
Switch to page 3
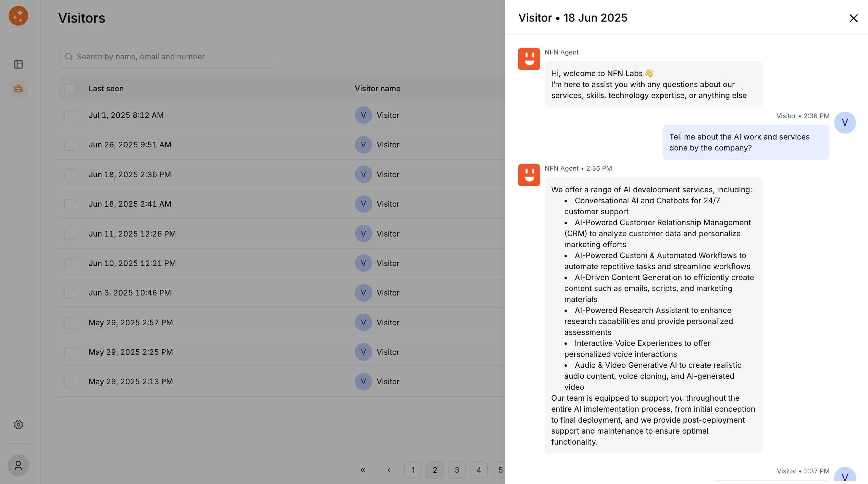coord(457,470)
